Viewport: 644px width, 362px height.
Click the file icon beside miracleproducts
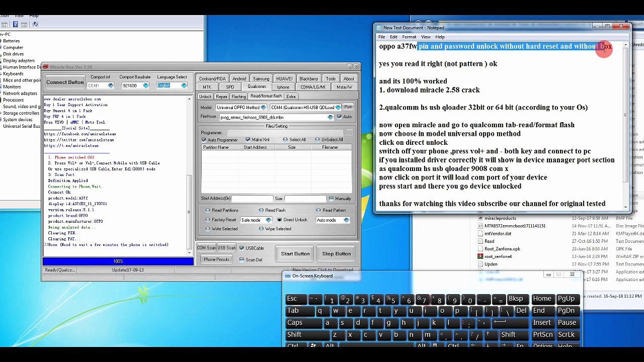pyautogui.click(x=480, y=218)
